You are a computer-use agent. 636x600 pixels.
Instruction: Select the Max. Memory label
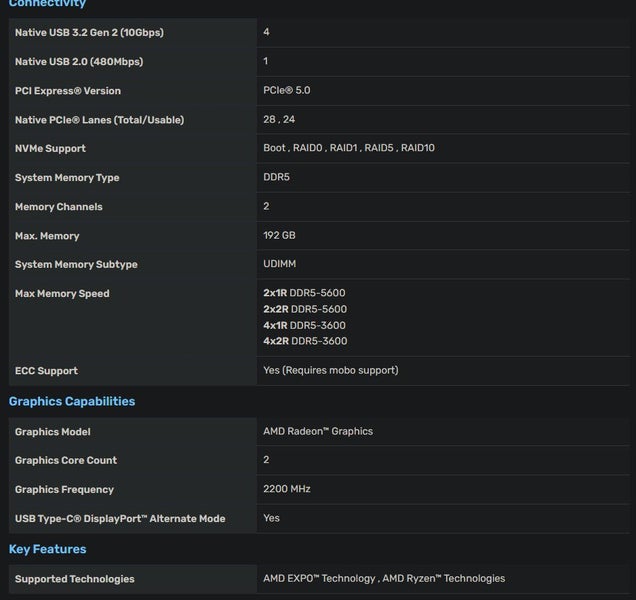pos(47,236)
